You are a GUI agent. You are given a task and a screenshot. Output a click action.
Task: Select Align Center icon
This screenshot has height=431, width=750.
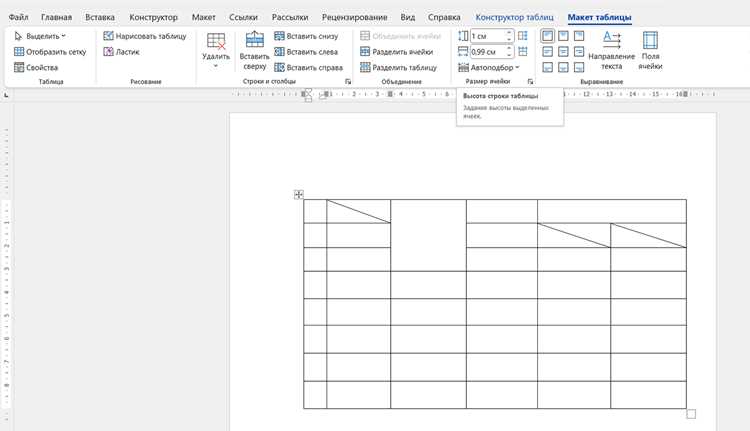pyautogui.click(x=563, y=52)
